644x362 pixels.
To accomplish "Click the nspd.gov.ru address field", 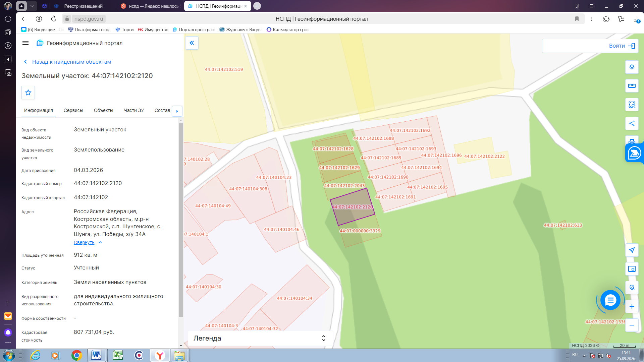I will (89, 19).
